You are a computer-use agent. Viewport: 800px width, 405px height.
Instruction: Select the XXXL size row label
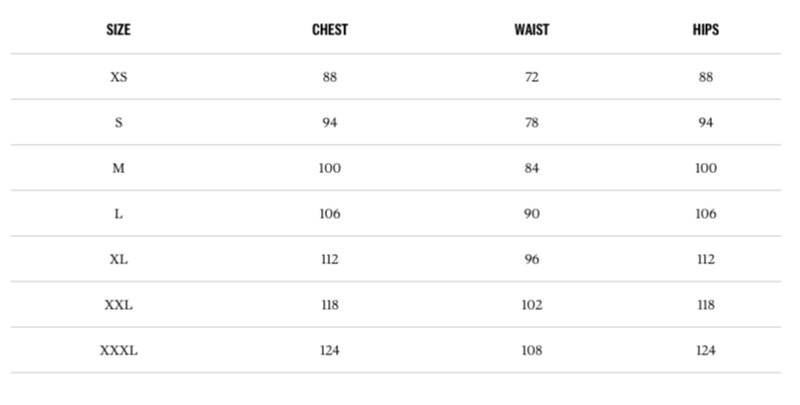[x=118, y=351]
